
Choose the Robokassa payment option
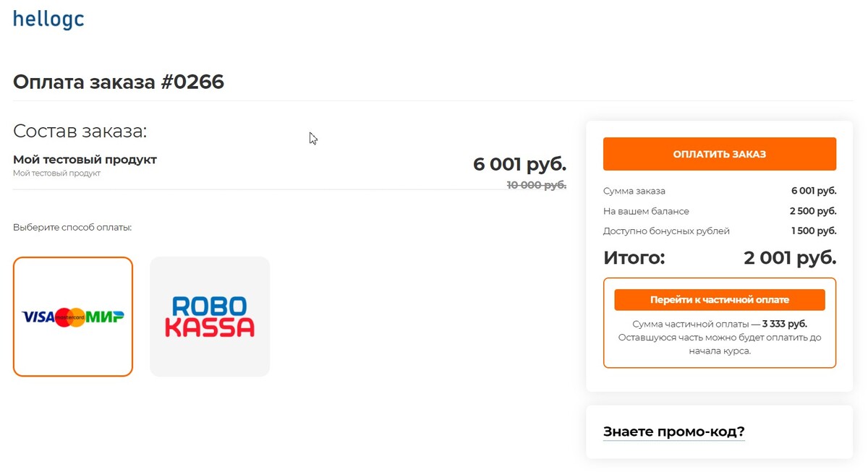click(x=210, y=317)
